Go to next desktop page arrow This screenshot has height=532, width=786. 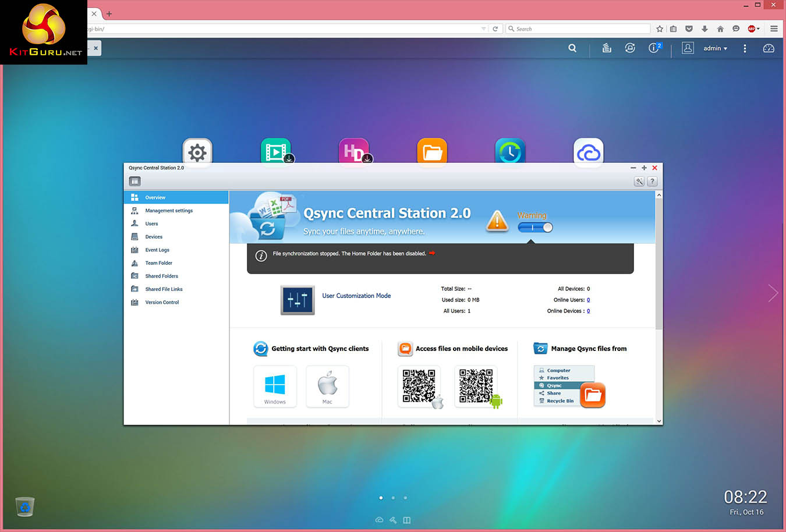click(773, 293)
